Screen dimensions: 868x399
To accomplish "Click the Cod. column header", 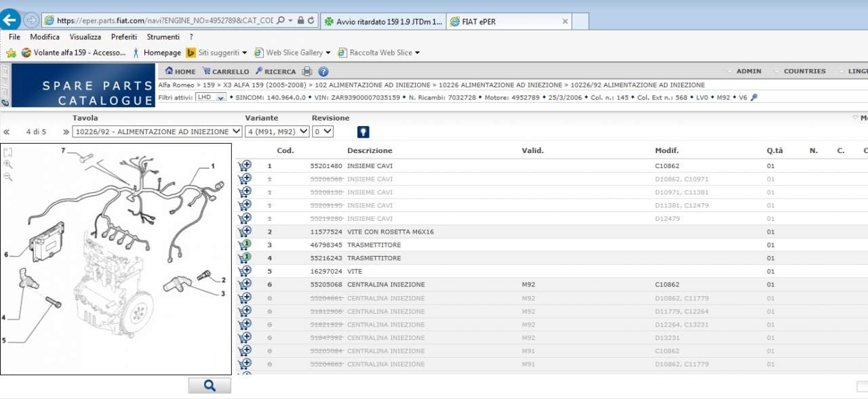I will pyautogui.click(x=285, y=150).
